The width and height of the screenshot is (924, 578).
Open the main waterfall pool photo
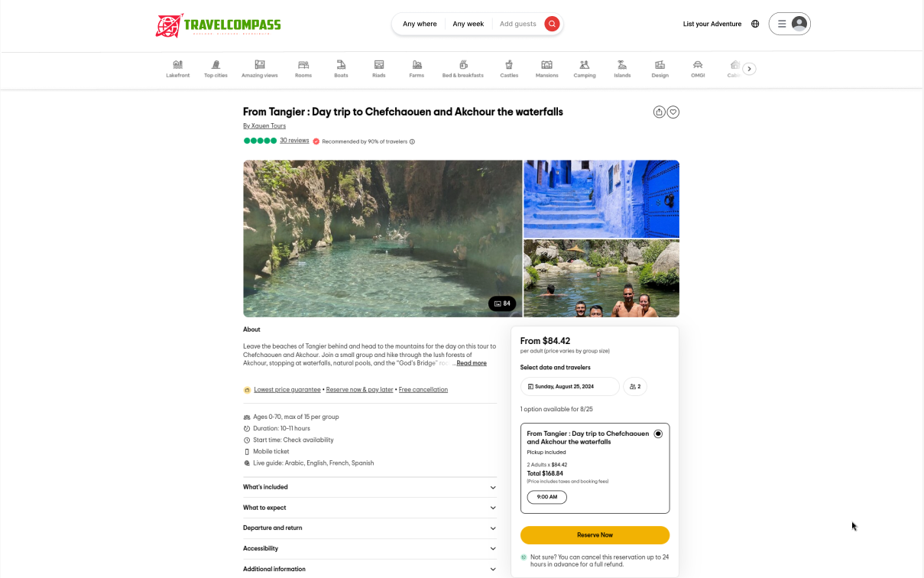tap(382, 239)
